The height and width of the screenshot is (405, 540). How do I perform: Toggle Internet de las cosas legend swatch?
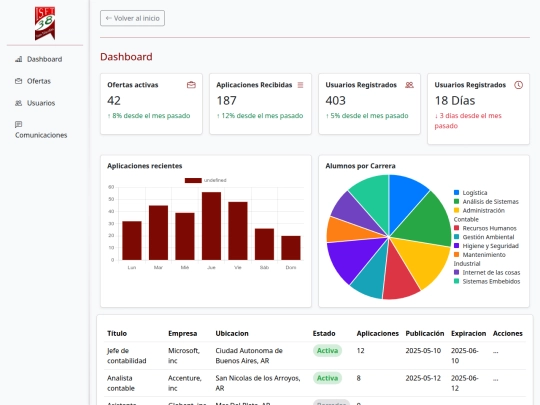457,272
